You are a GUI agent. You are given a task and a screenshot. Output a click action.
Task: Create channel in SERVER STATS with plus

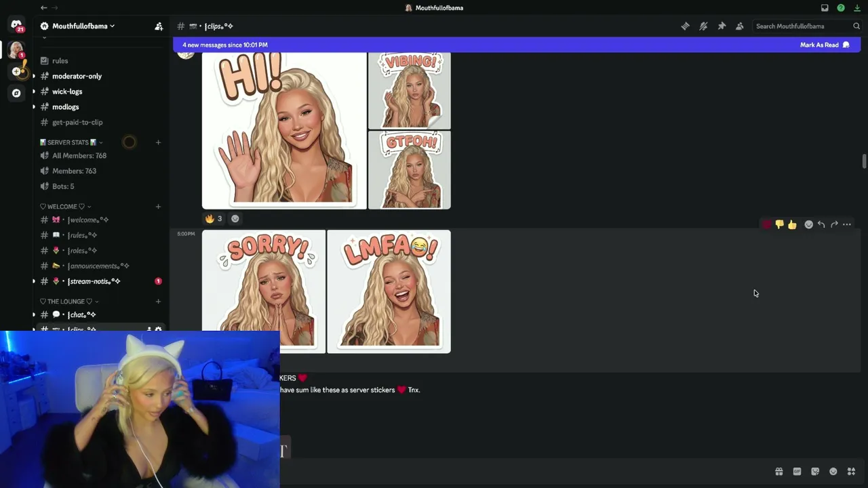click(x=158, y=142)
